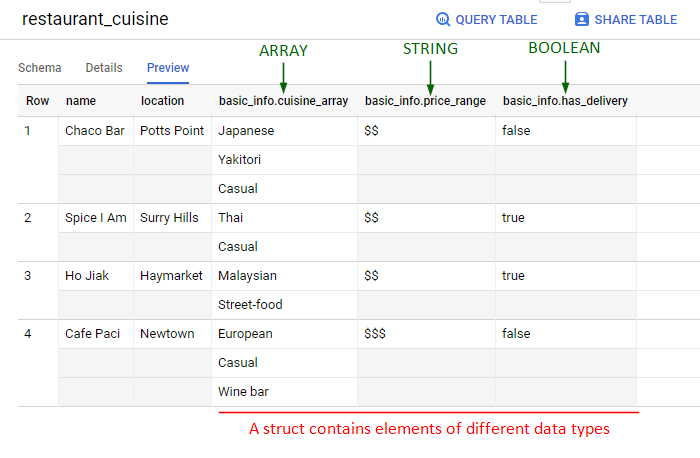Screen dimensions: 700x458
Task: Select the Chaco Bar name cell
Action: [x=96, y=131]
